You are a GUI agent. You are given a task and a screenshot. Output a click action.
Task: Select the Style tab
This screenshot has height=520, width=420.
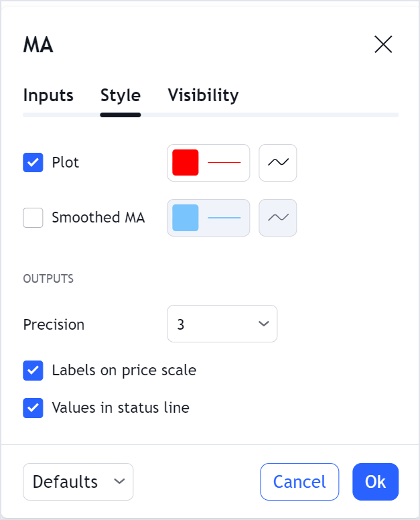point(121,95)
